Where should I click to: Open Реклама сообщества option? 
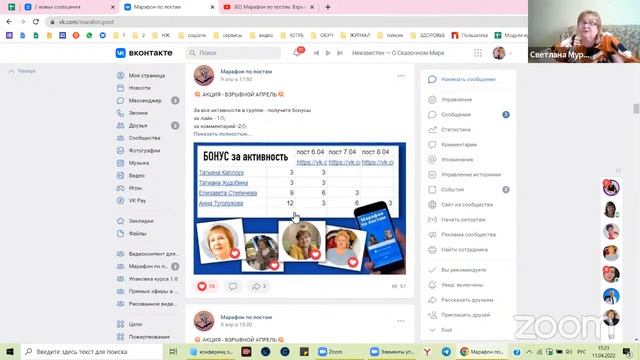(x=468, y=235)
